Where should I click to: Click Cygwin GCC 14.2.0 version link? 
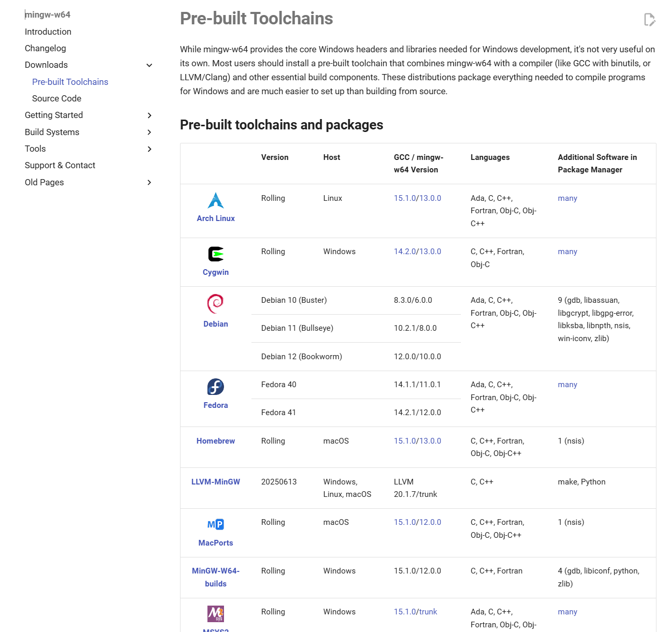click(405, 252)
